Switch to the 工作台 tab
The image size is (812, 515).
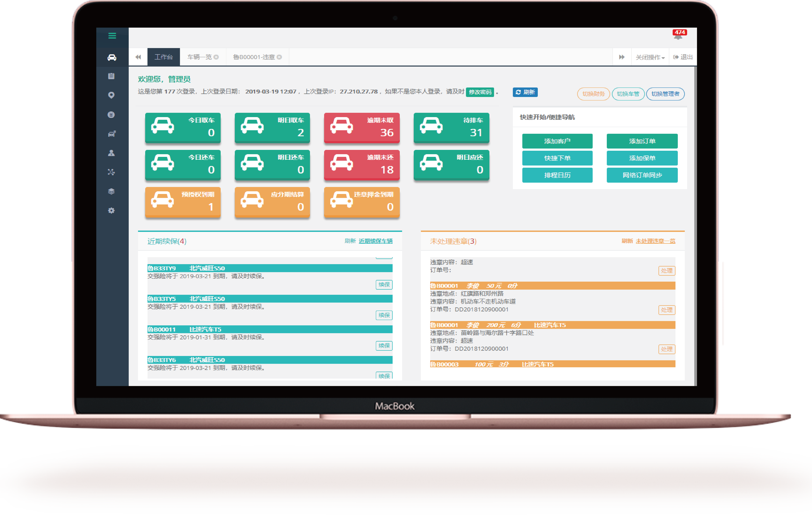point(163,57)
